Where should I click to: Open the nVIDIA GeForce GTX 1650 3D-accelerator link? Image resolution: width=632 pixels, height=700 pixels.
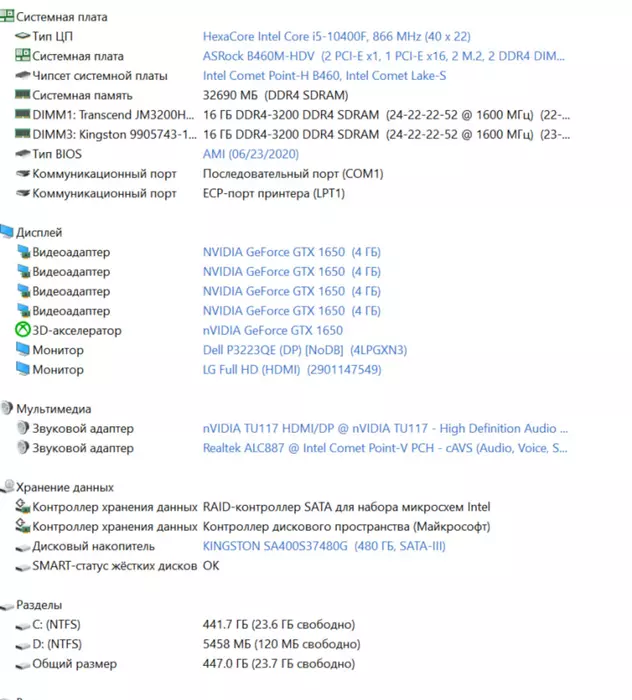273,330
